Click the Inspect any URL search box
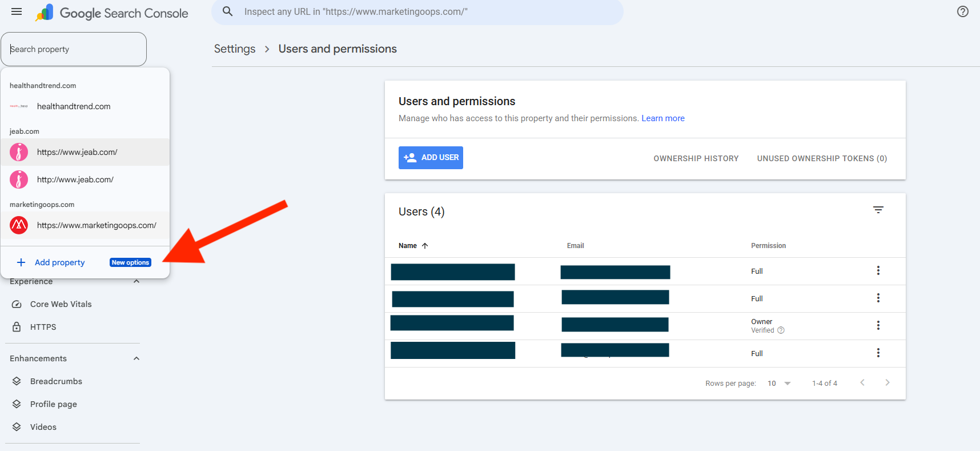The image size is (980, 451). (417, 11)
